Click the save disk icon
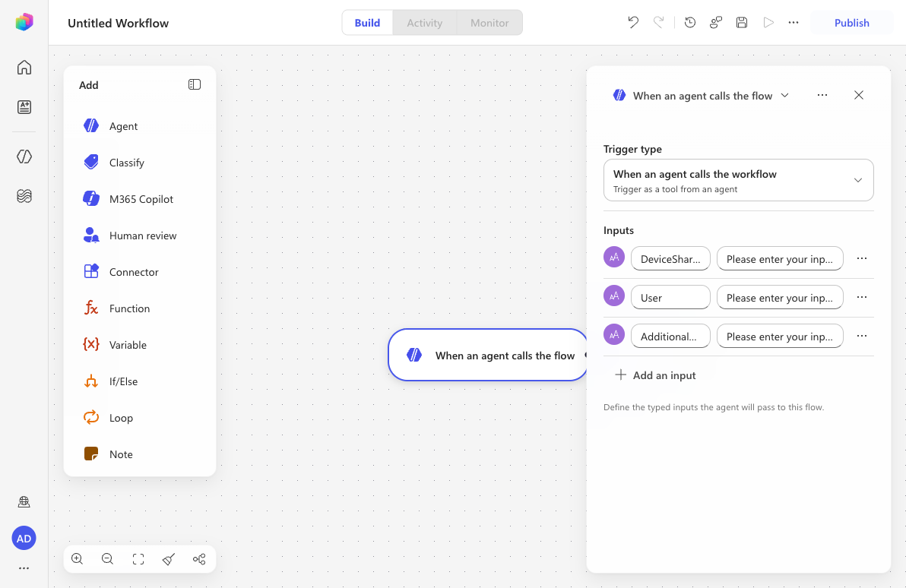The width and height of the screenshot is (906, 588). pyautogui.click(x=742, y=23)
